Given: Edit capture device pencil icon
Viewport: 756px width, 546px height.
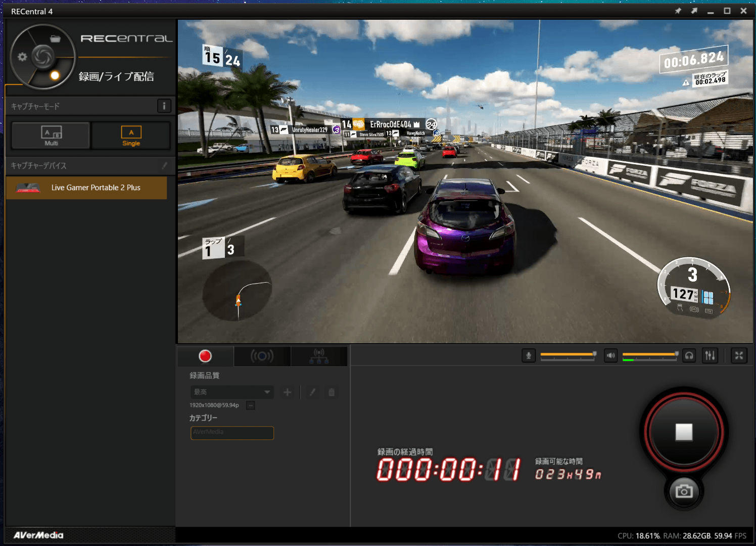Looking at the screenshot, I should pos(164,165).
